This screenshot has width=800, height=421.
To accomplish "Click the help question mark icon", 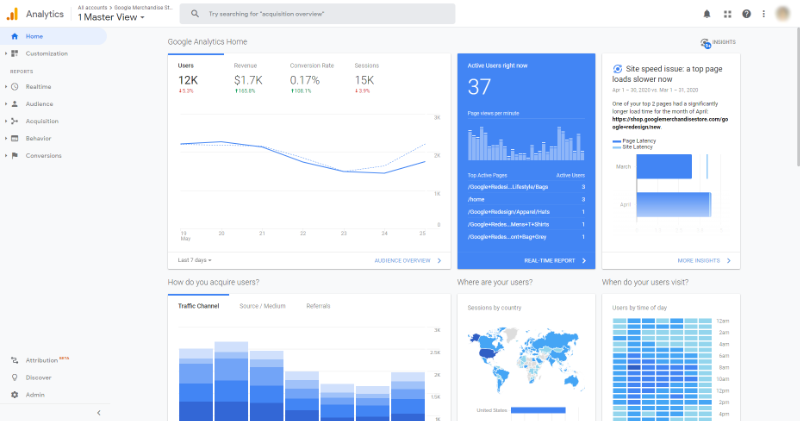I will click(x=746, y=14).
